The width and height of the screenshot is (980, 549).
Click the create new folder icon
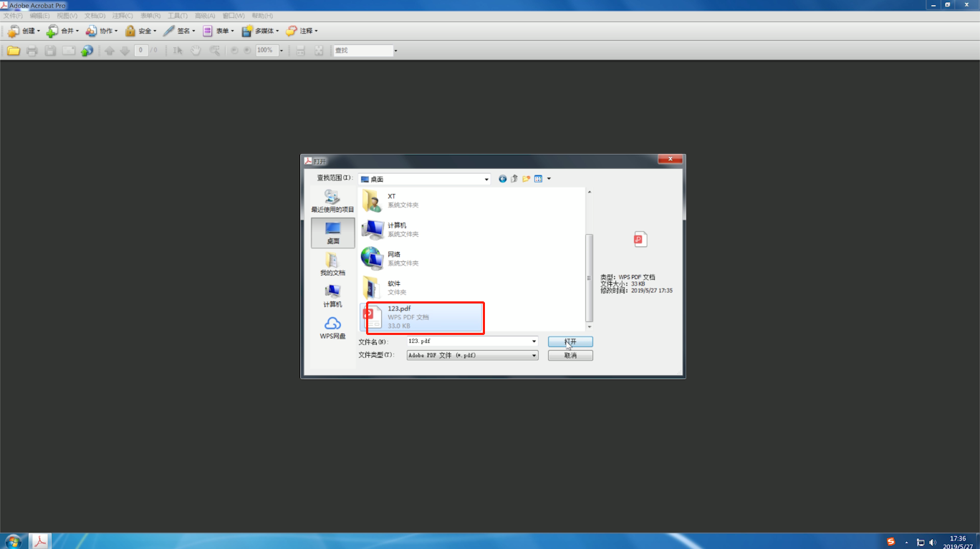coord(526,179)
